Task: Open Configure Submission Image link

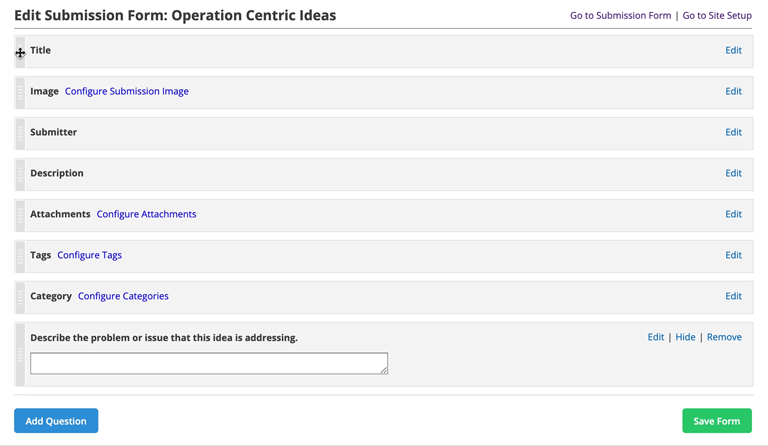Action: (x=126, y=91)
